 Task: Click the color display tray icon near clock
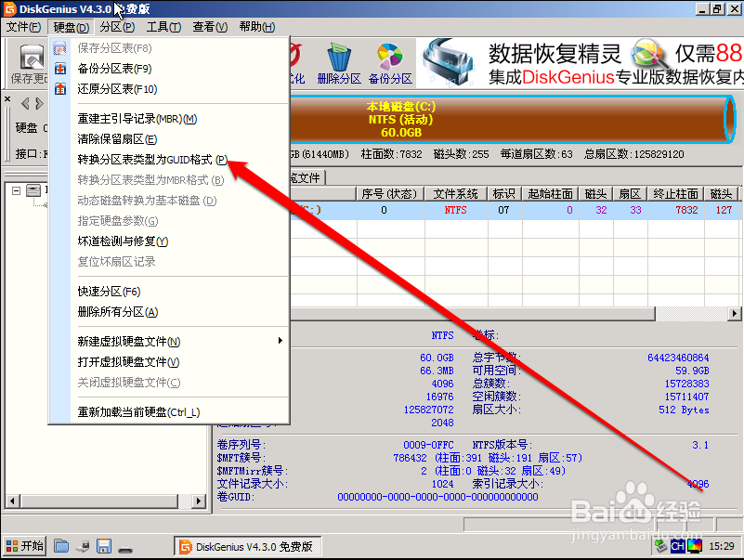coord(695,547)
